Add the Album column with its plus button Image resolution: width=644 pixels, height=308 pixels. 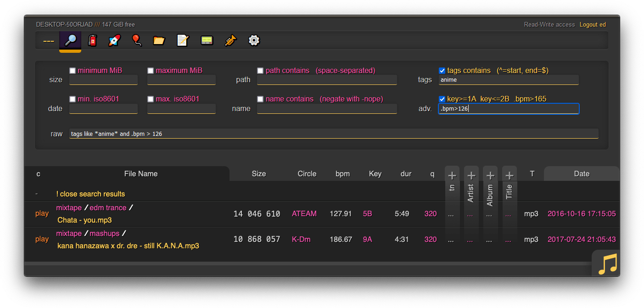point(490,175)
